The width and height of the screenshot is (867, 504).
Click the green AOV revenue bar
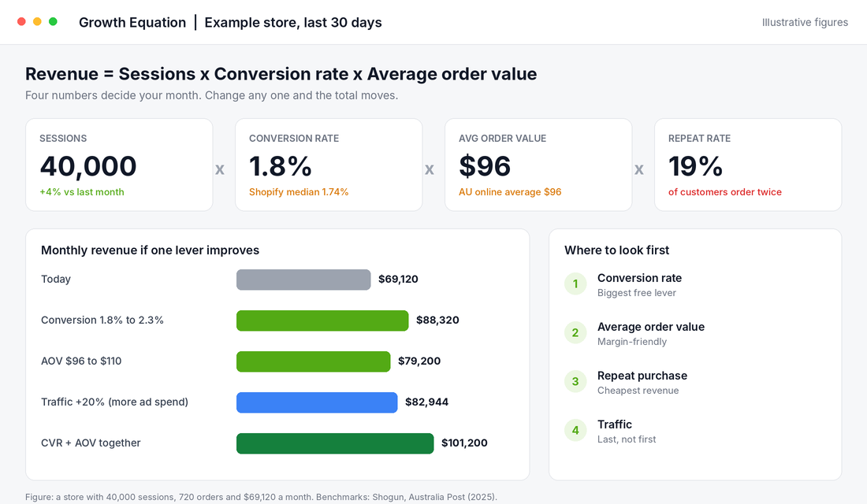click(314, 361)
